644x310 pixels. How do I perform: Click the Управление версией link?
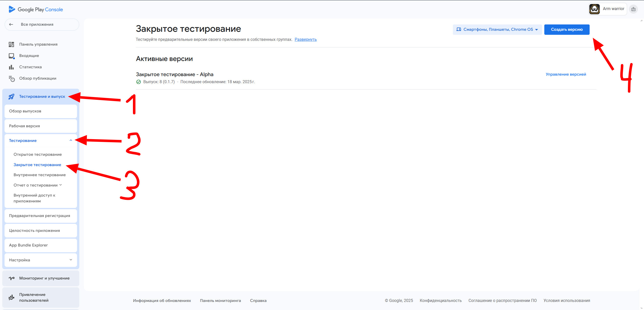pos(566,74)
